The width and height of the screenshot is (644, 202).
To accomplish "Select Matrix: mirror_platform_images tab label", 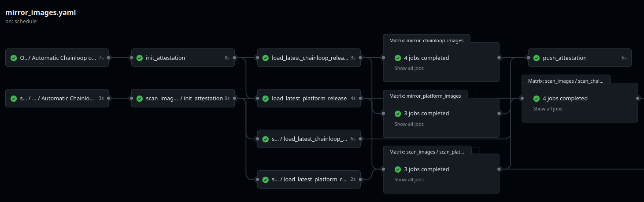I will coord(425,96).
